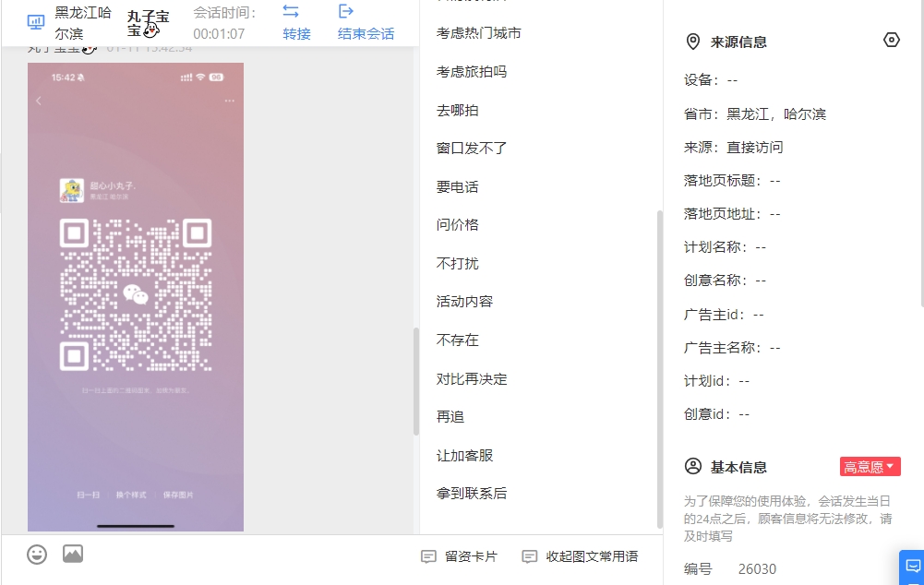Click the customer number 26030
Viewport: 924px width, 585px height.
[x=757, y=569]
